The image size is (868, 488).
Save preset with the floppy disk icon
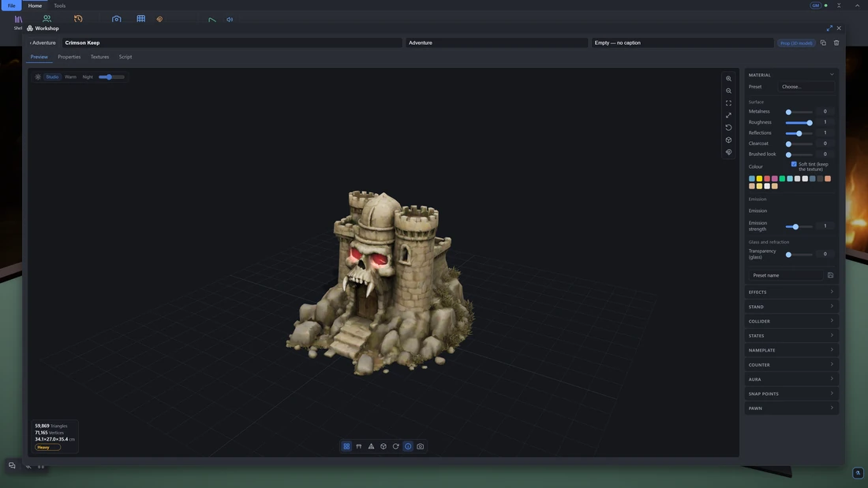click(x=830, y=275)
